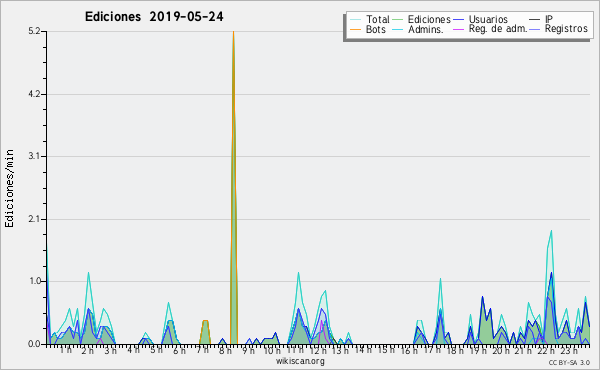Viewport: 600px width, 370px height.
Task: Click the '21 h' x-axis label
Action: (x=523, y=351)
